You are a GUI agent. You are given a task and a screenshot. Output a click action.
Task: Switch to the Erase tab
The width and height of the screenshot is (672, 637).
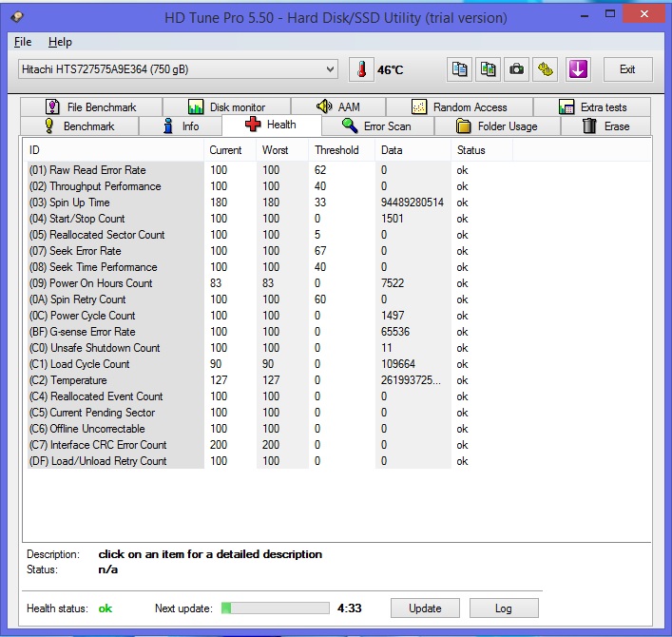pyautogui.click(x=605, y=126)
